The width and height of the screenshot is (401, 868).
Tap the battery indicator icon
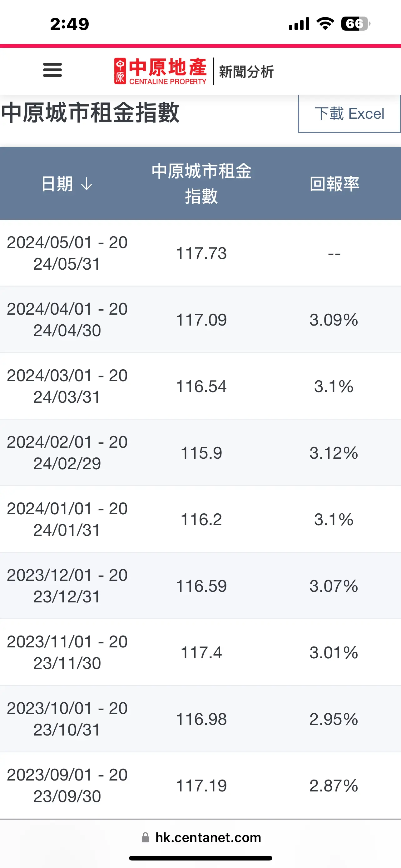point(355,24)
